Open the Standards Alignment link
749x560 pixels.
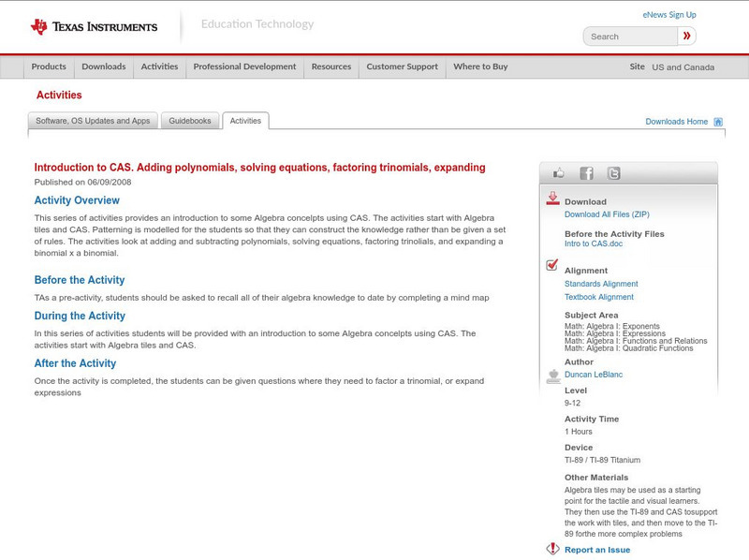click(601, 284)
